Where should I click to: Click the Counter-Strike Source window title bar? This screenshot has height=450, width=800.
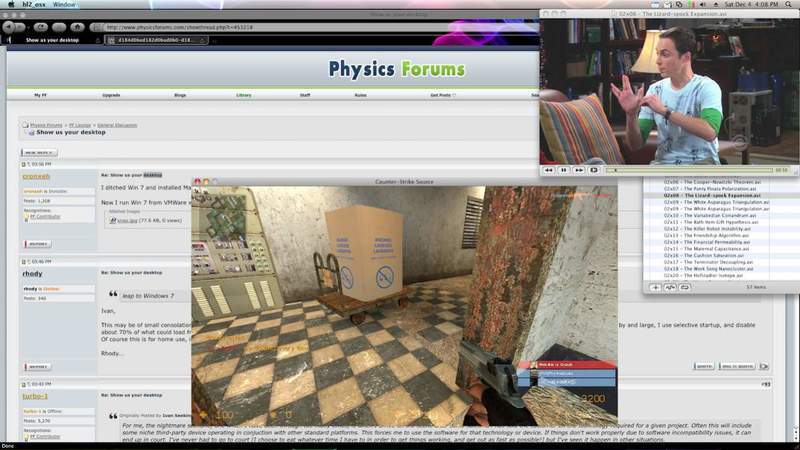pyautogui.click(x=404, y=182)
